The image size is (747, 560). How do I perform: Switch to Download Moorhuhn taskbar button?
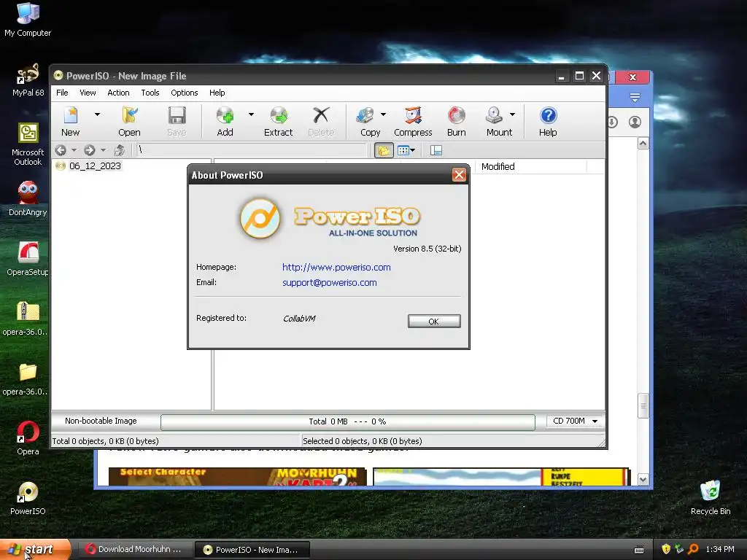(x=135, y=550)
